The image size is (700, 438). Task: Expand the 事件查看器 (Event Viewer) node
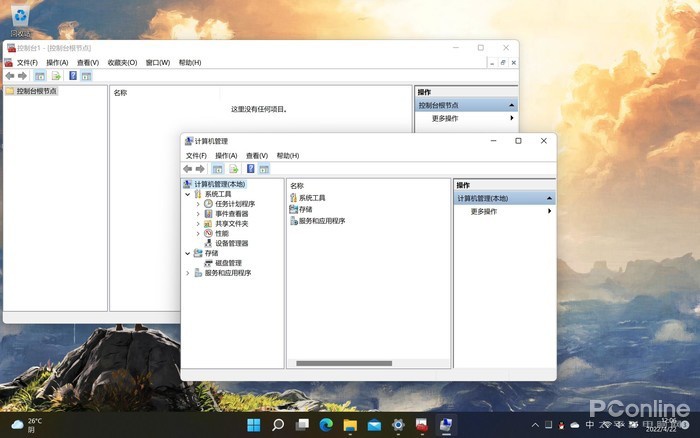click(198, 214)
